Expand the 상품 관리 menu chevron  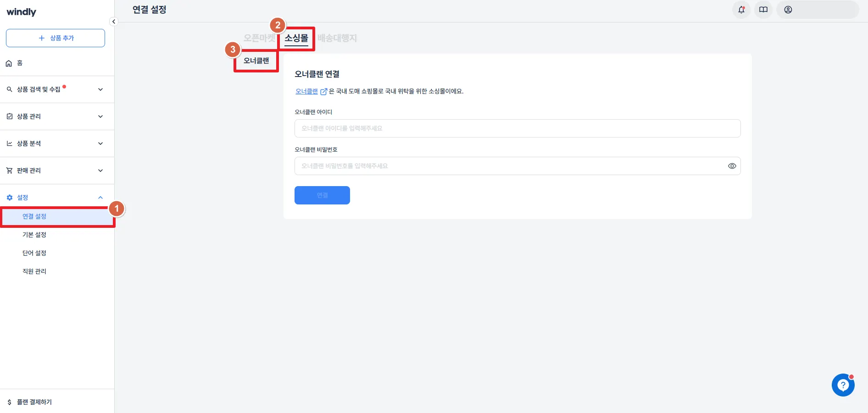click(x=100, y=116)
